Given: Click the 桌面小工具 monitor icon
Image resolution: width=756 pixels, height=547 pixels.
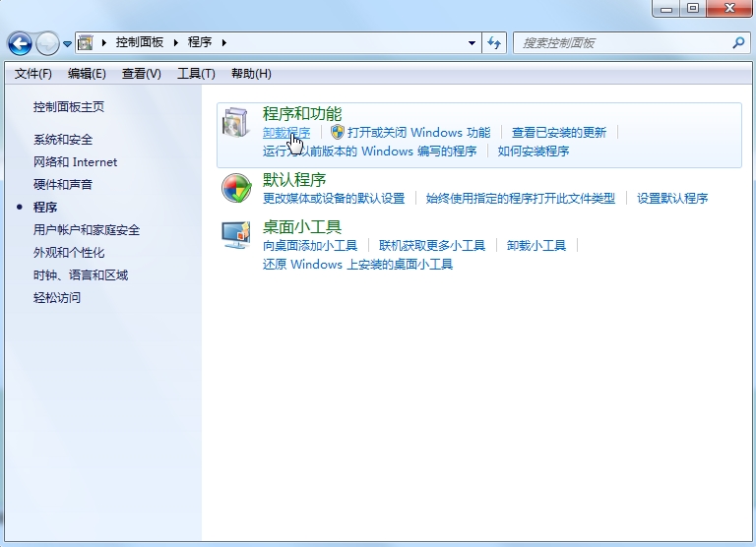Looking at the screenshot, I should (236, 235).
